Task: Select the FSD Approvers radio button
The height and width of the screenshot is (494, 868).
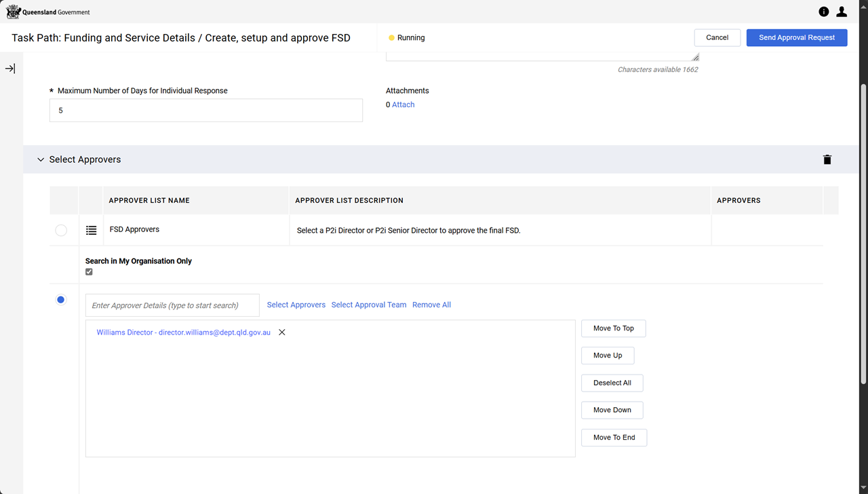Action: click(61, 231)
